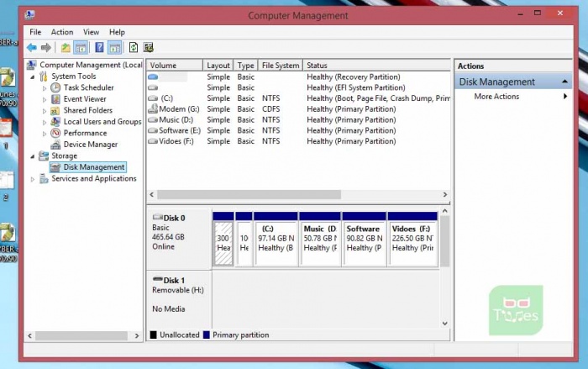This screenshot has width=588, height=369.
Task: Select Task Scheduler in the tree
Action: tap(88, 87)
